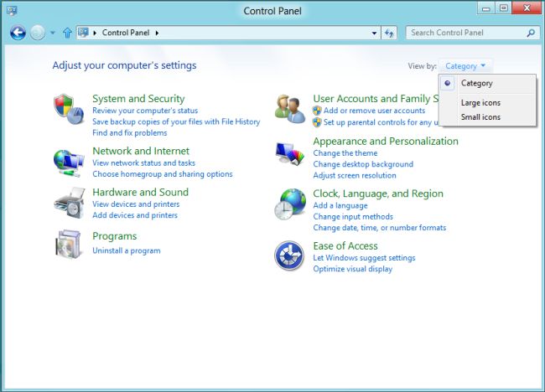Open Set up parental controls link

coord(381,122)
